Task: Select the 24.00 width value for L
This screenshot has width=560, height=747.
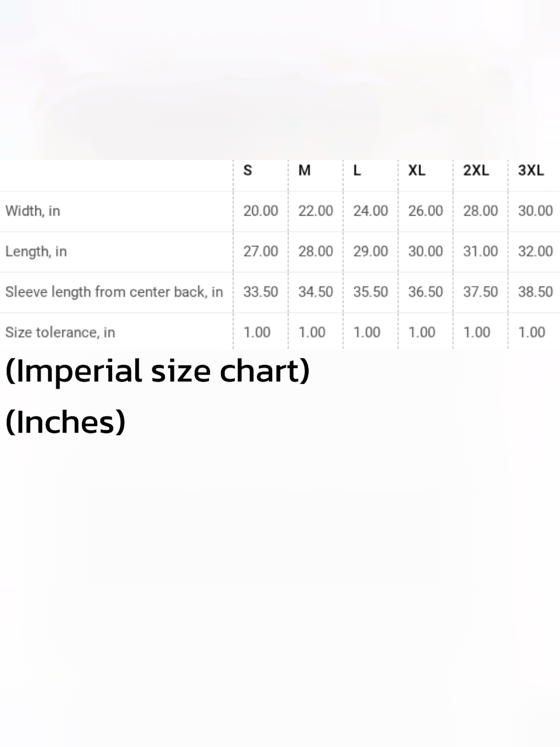Action: click(370, 211)
